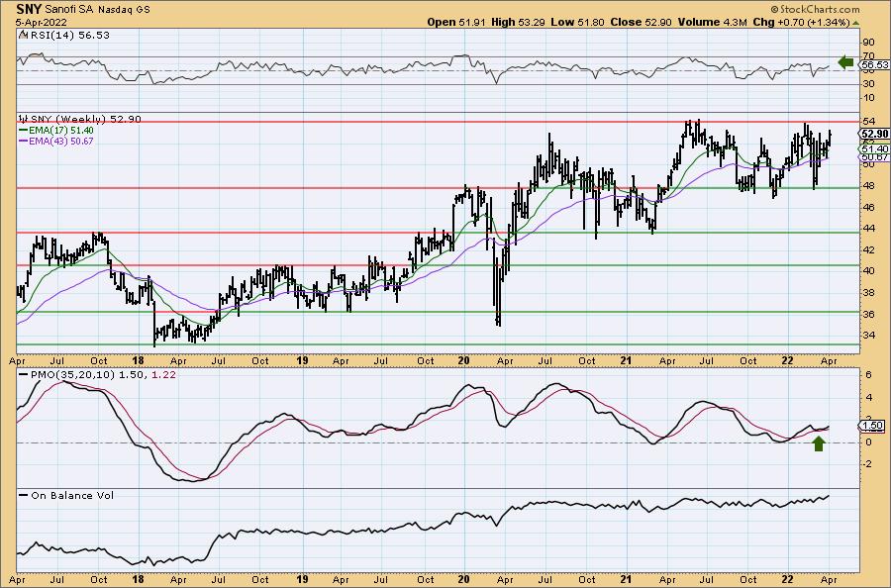
Task: Click the SNY ticker symbol in the header
Action: point(28,9)
